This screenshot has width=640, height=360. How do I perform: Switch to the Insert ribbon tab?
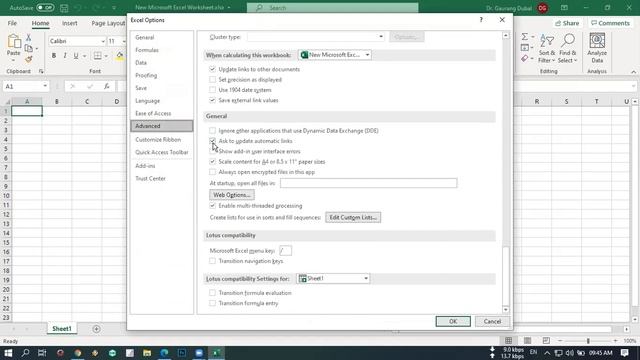[69, 23]
